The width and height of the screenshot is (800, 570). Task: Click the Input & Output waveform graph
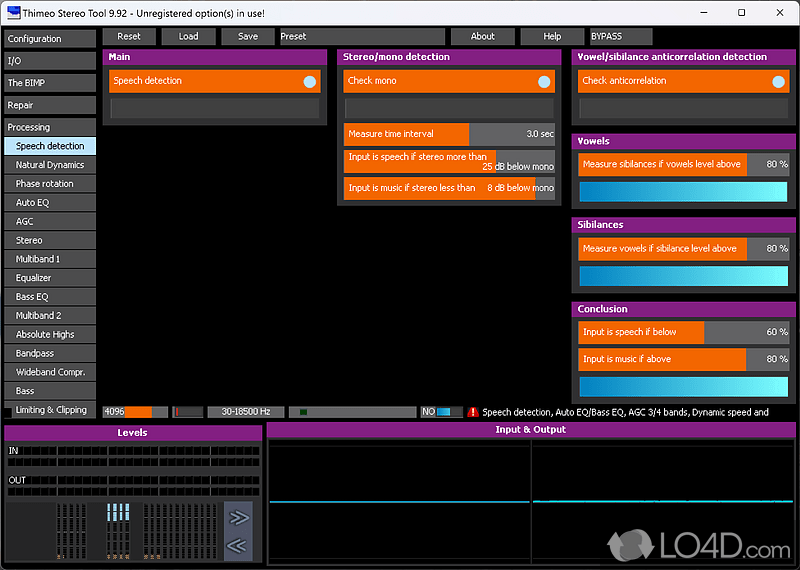click(531, 501)
